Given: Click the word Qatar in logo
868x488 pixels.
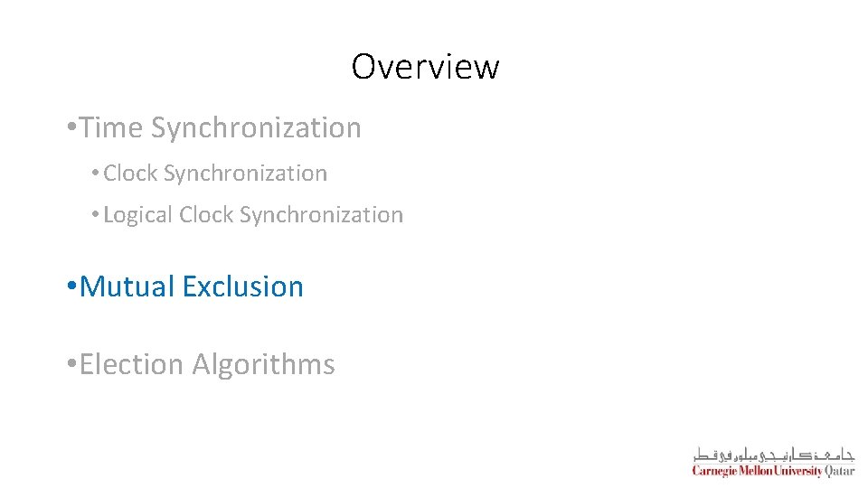Looking at the screenshot, I should (x=839, y=472).
